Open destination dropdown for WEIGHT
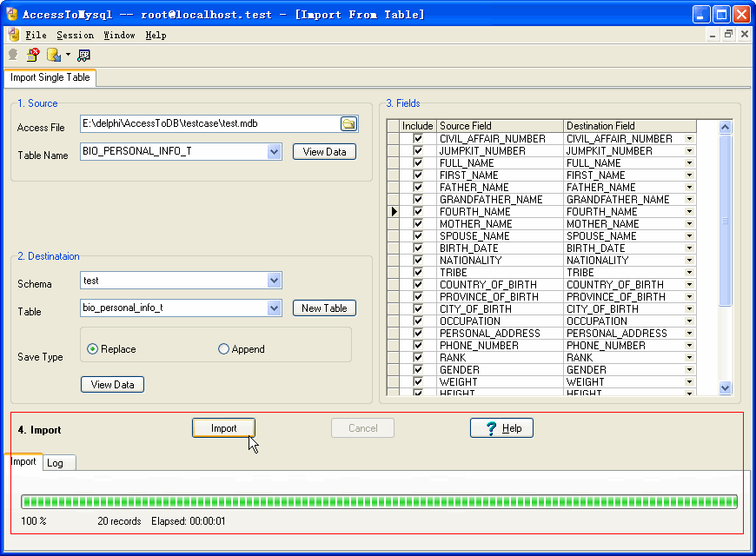756x556 pixels. 689,382
